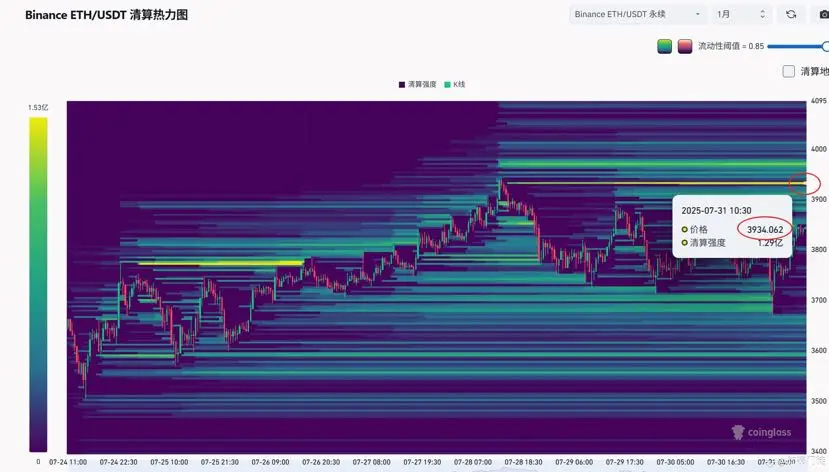The image size is (829, 472).
Task: Click the 07-26 20:30 time axis label
Action: click(321, 462)
